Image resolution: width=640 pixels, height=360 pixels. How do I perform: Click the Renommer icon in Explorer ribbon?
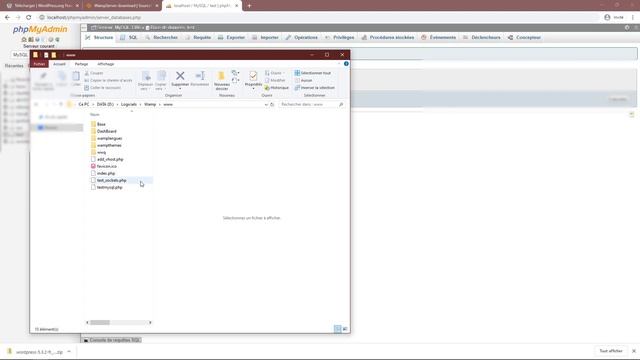click(x=200, y=76)
